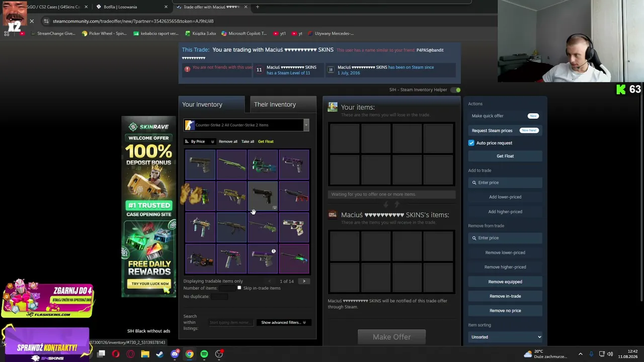Click Remove equipped

[505, 282]
